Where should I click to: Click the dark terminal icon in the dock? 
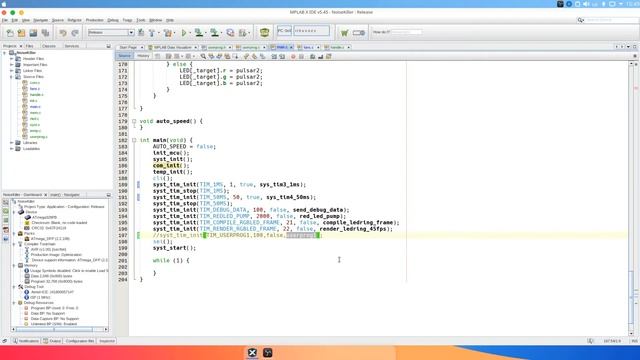click(x=268, y=353)
